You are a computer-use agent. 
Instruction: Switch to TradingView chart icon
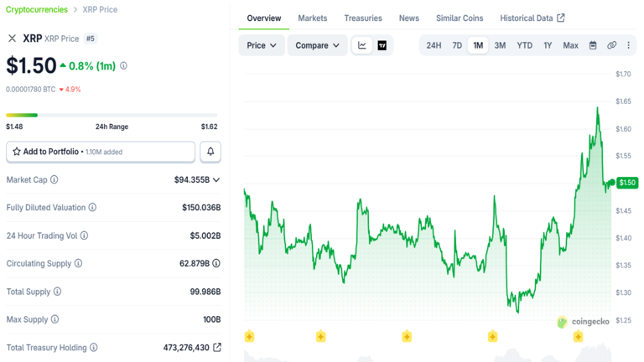382,45
